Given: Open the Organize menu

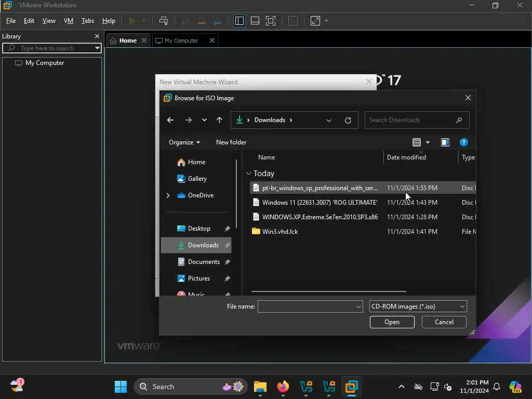Looking at the screenshot, I should (x=184, y=142).
